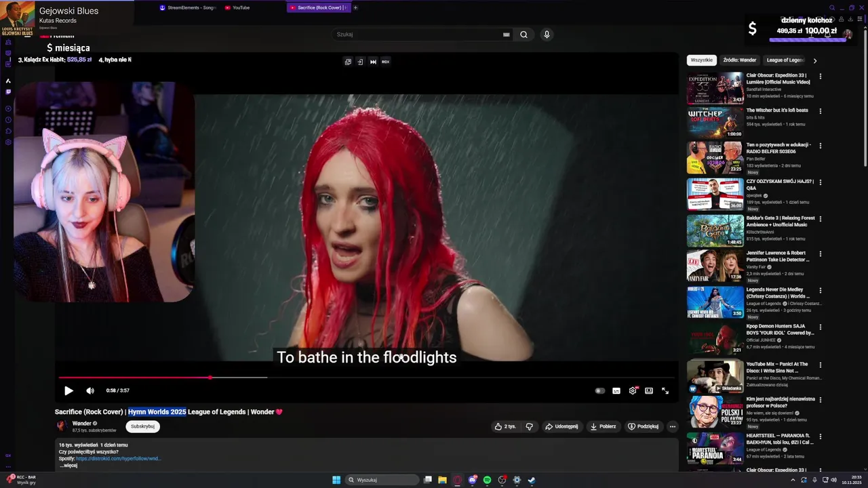
Task: Click the arrow-into-box icon above the video
Action: [360, 62]
